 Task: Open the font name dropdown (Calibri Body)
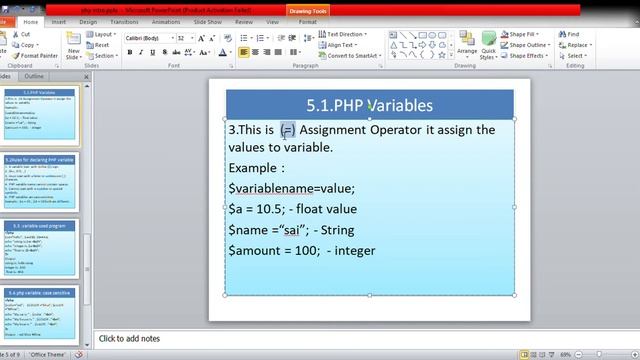(172, 38)
